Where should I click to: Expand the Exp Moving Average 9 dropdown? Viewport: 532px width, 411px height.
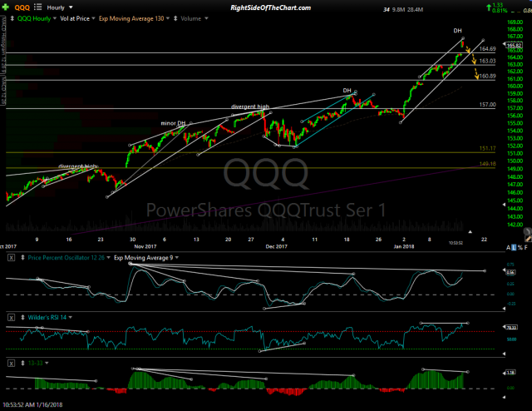[x=177, y=257]
